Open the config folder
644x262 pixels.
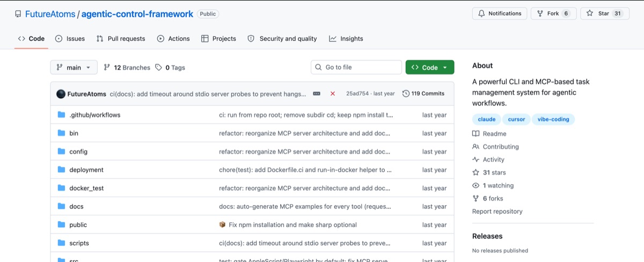point(78,151)
